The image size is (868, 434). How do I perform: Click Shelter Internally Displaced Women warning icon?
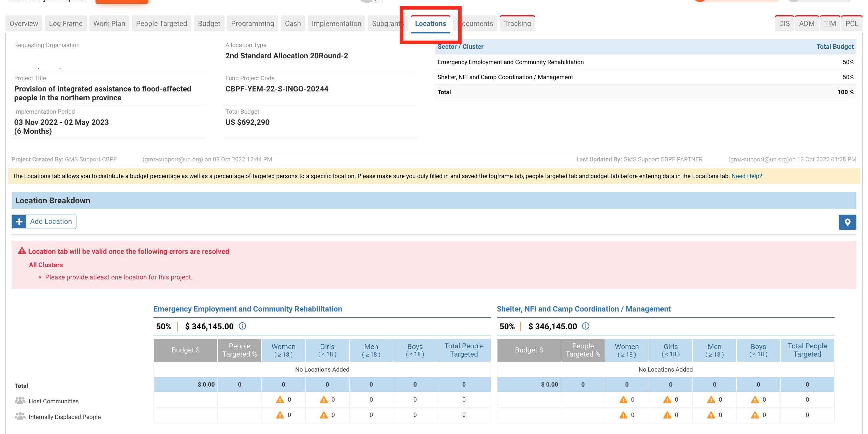(x=623, y=415)
